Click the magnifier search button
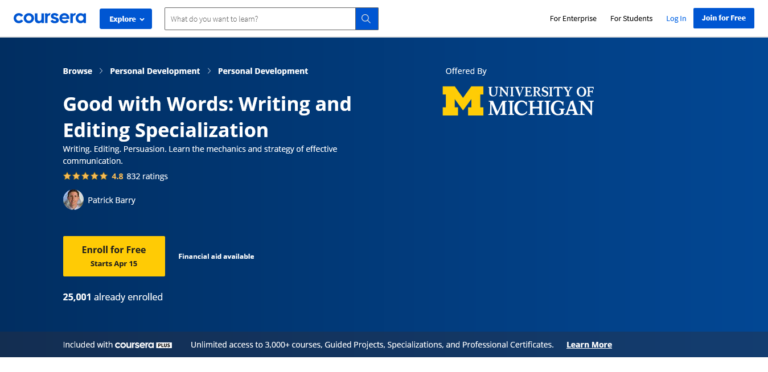 [x=366, y=19]
